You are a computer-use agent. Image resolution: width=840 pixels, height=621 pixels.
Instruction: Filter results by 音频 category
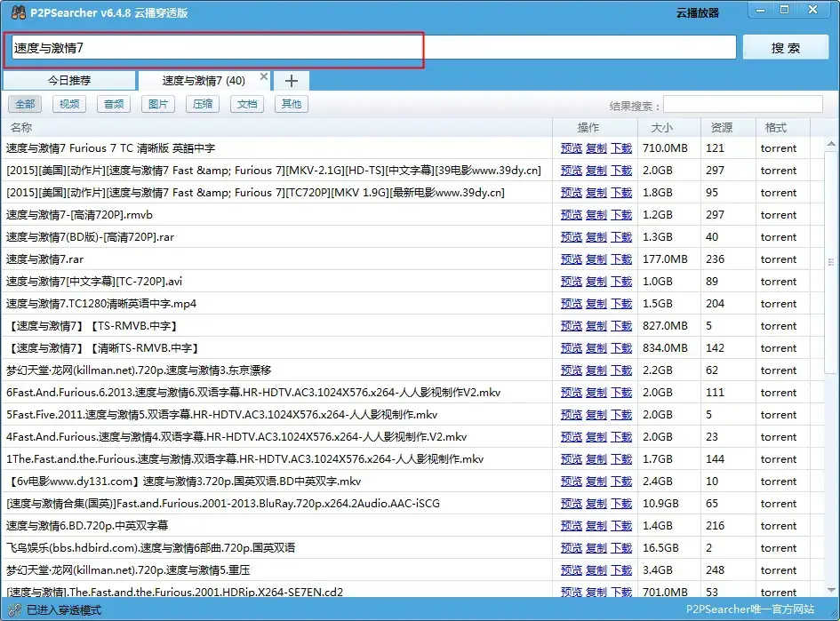coord(114,104)
